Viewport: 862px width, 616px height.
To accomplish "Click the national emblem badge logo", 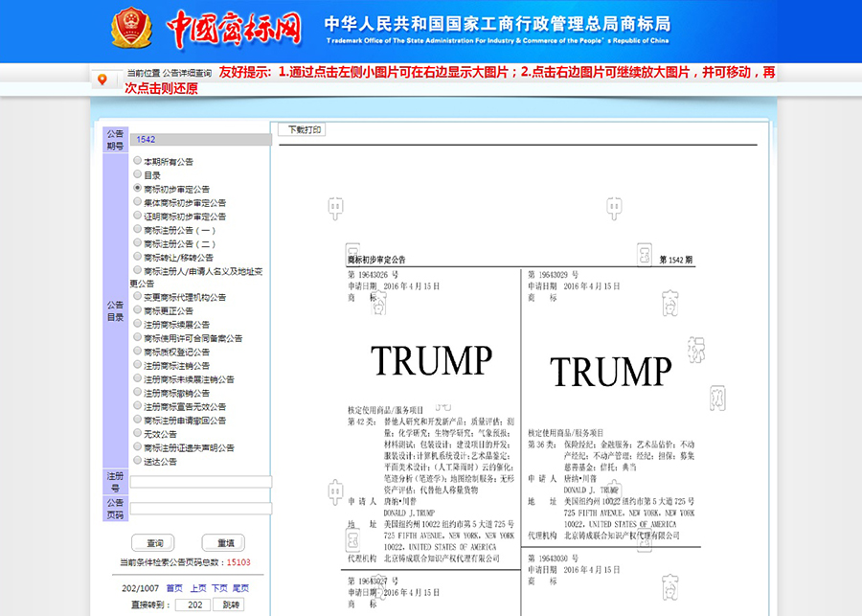I will point(131,28).
